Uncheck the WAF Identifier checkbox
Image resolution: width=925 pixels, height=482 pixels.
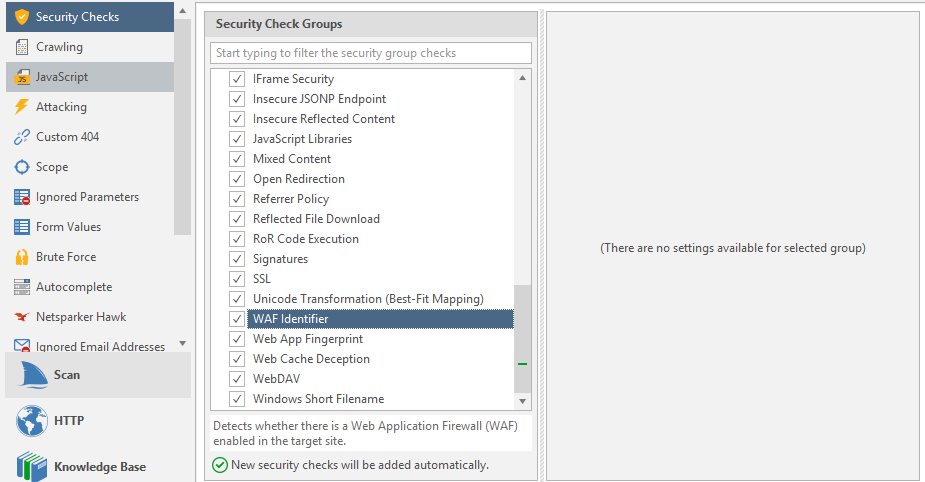pos(237,319)
